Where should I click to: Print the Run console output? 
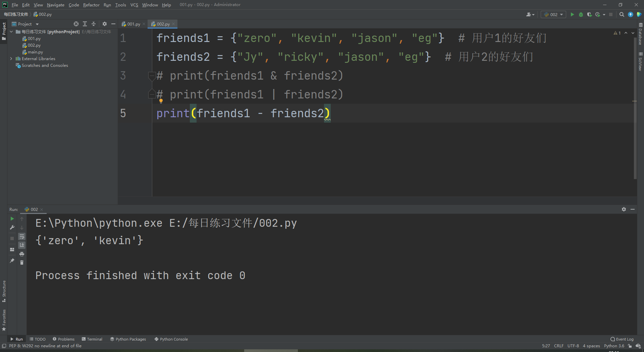tap(22, 254)
